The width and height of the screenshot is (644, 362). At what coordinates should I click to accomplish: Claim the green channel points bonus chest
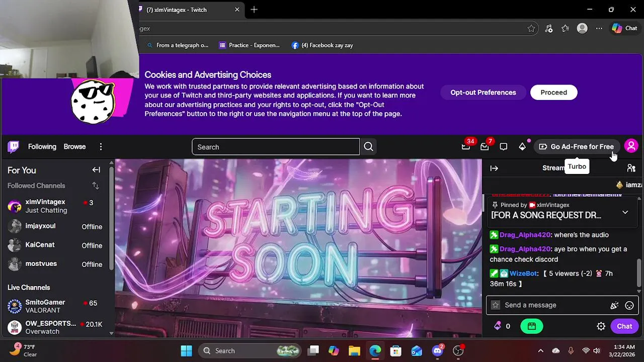coord(532,326)
